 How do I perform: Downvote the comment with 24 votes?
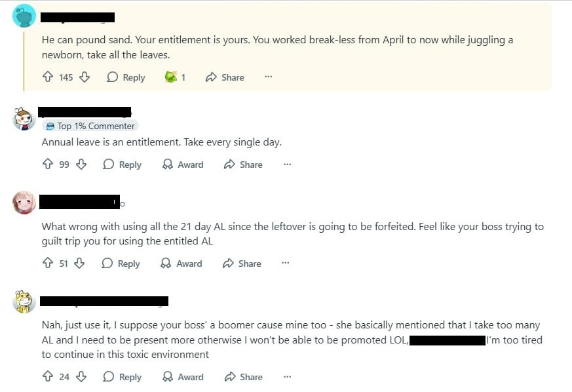[81, 377]
